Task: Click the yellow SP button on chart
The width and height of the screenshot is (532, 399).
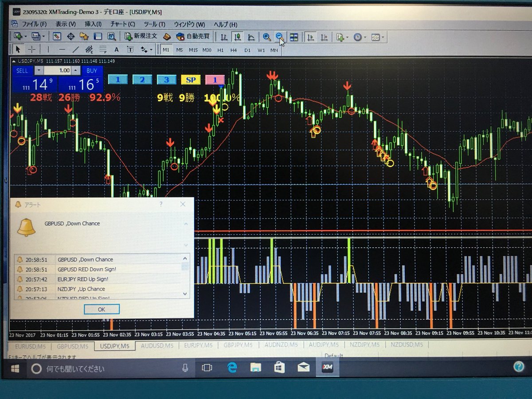Action: 191,80
